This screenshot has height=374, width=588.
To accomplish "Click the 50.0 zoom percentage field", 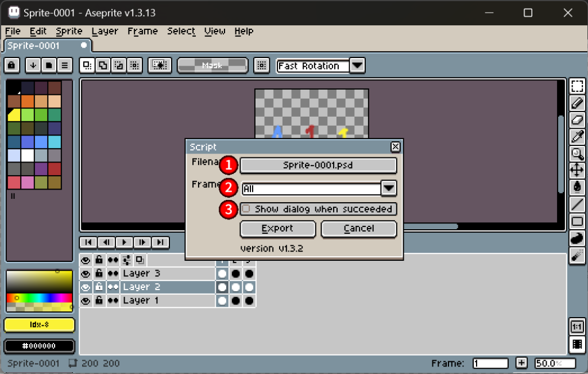I will click(x=555, y=363).
